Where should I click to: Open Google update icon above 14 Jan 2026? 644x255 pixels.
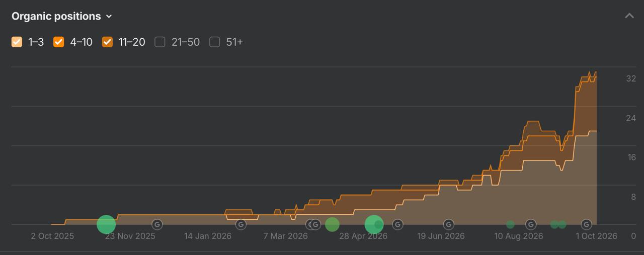(241, 224)
